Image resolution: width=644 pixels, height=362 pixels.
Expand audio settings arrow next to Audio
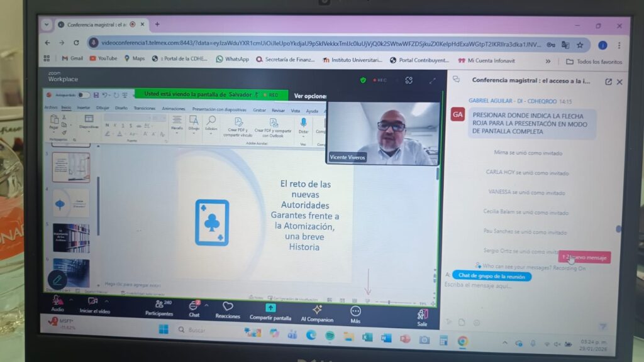pos(70,300)
